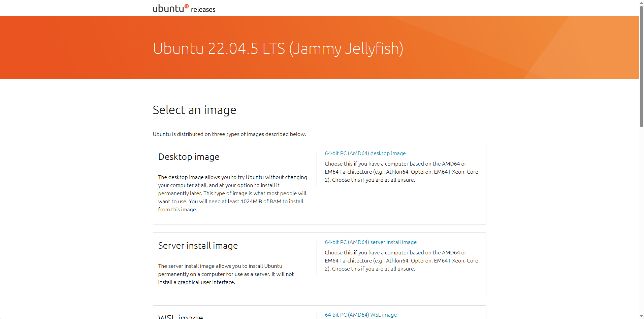Click the 'Desktop image' heading
Viewport: 644px width, 319px height.
point(189,157)
